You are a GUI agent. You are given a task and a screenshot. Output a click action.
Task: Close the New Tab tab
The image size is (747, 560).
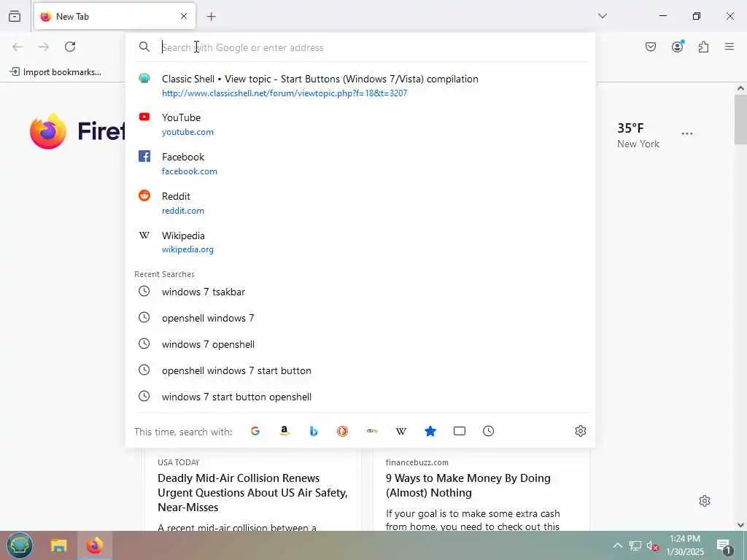coord(184,16)
